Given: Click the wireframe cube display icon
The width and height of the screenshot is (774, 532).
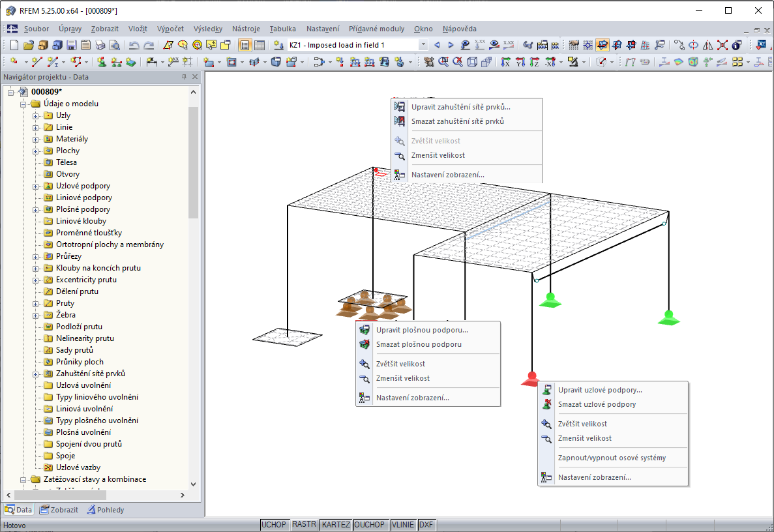Looking at the screenshot, I should point(472,62).
